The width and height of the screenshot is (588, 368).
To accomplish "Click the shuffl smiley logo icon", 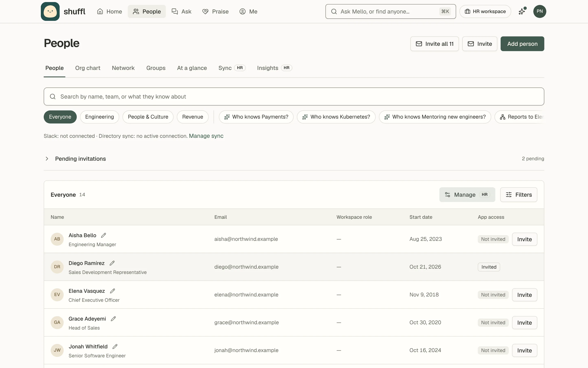I will pyautogui.click(x=50, y=11).
